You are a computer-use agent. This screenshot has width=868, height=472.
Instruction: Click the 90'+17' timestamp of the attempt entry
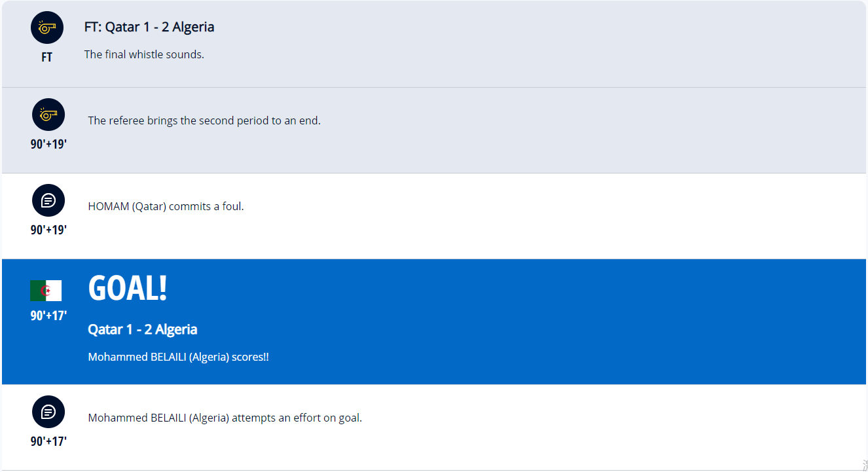[48, 441]
